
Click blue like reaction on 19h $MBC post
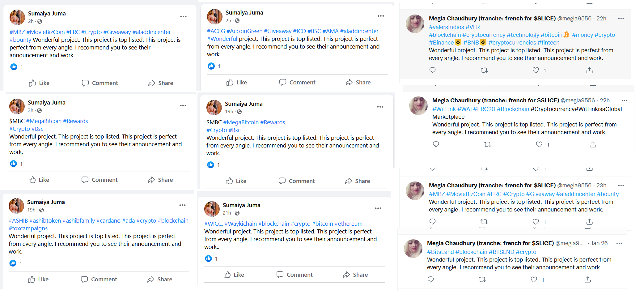point(210,165)
